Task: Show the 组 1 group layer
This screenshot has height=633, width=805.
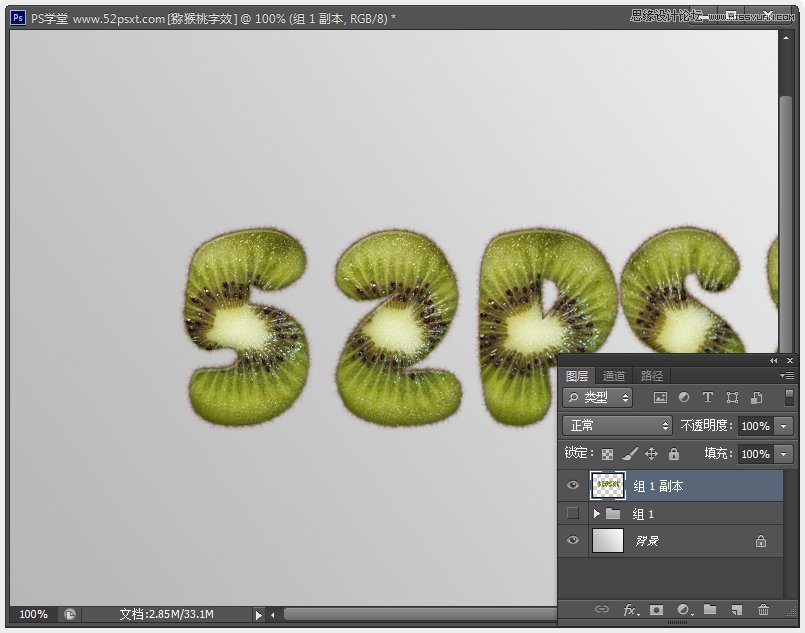Action: pos(573,514)
